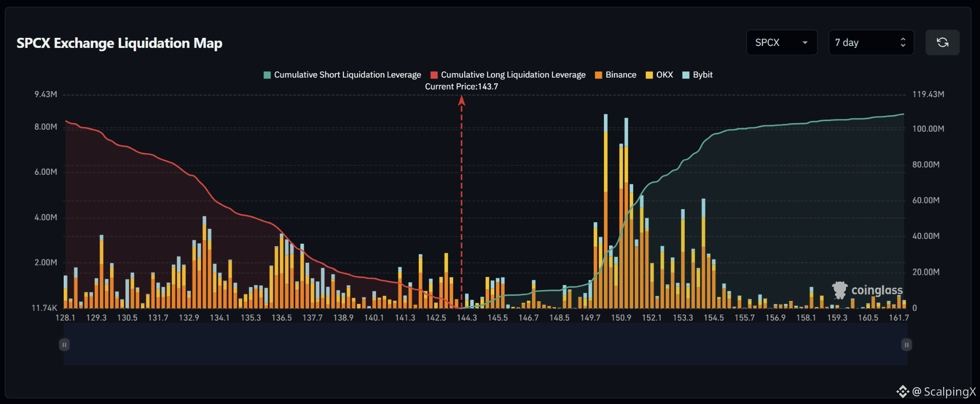
Task: Click the '9.43M' left axis label
Action: point(46,94)
